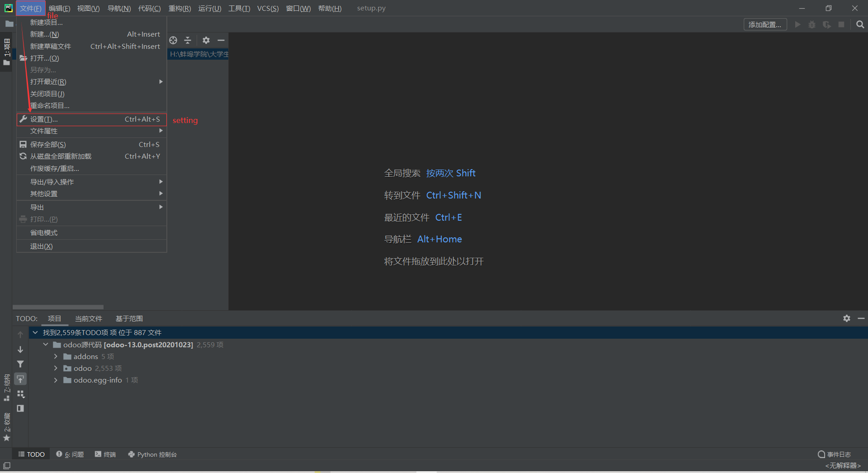Click folder icon below the PyCharm logo

tap(9, 24)
